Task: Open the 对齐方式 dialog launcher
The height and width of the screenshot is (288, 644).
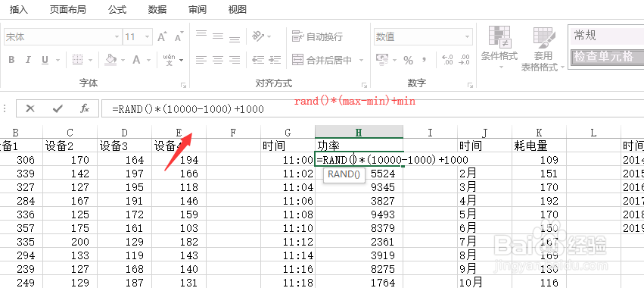Action: (364, 85)
